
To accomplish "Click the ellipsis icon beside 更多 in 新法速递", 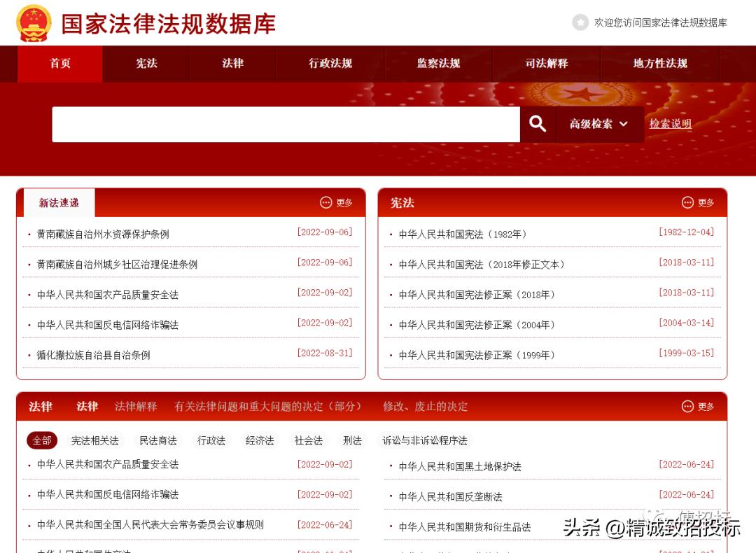I will pyautogui.click(x=326, y=203).
